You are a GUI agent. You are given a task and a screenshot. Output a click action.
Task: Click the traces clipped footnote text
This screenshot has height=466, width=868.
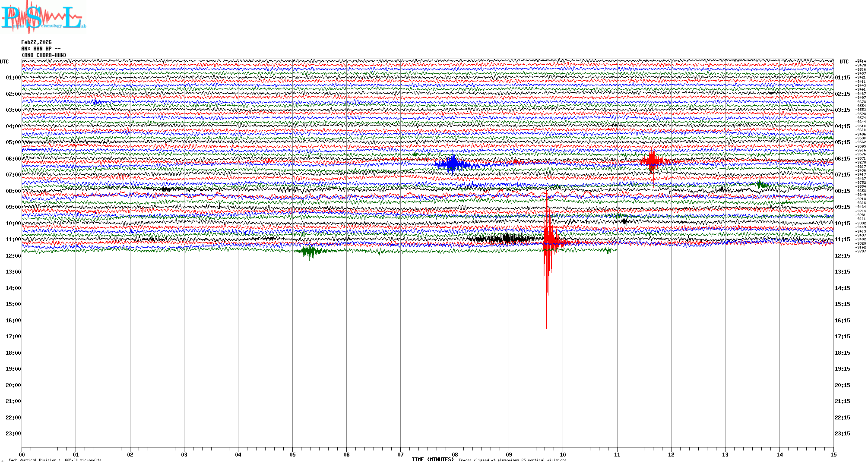pyautogui.click(x=512, y=460)
